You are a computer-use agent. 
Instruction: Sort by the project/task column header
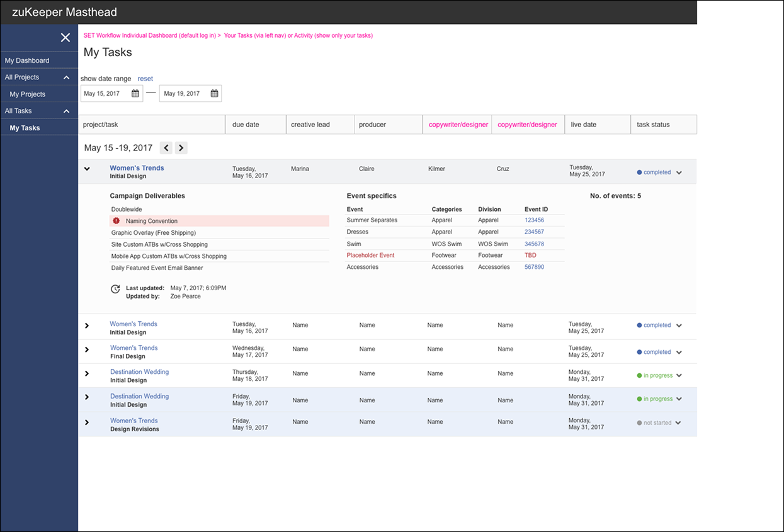(x=152, y=125)
